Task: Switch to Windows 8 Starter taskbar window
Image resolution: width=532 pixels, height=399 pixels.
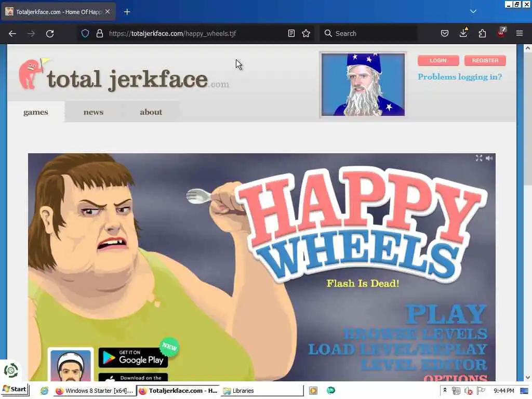Action: 95,391
